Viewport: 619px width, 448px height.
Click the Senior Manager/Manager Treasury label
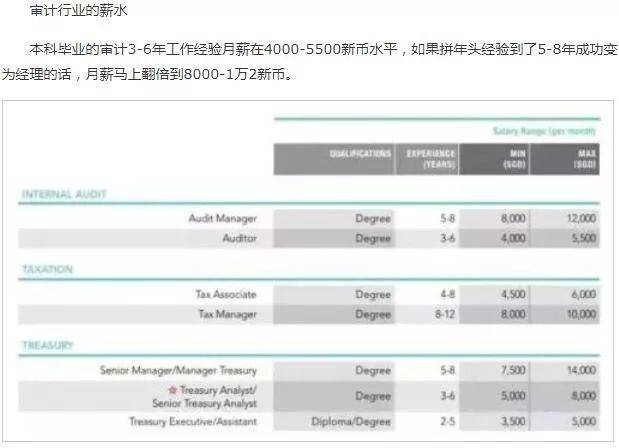click(178, 370)
